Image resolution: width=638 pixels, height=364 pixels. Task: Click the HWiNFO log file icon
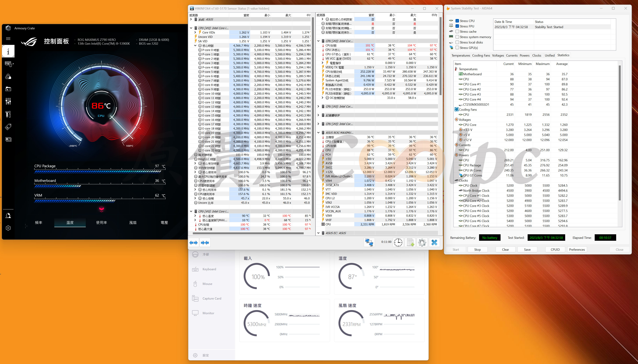410,242
